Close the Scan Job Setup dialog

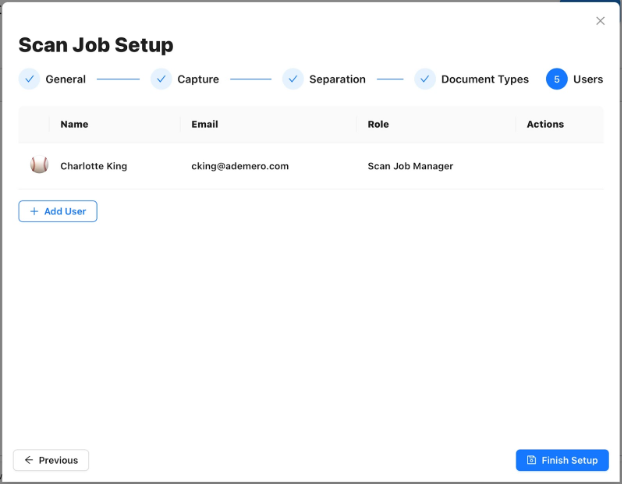[600, 21]
